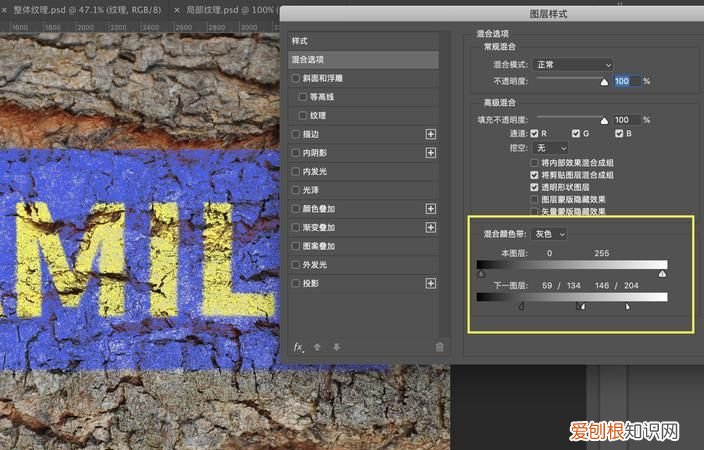Delete effect with the trash icon

tap(440, 347)
